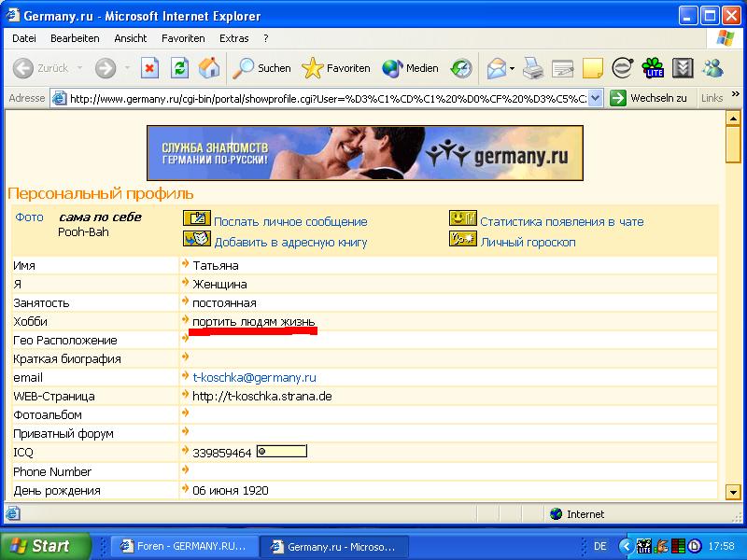Select Germany.ru - Microso... taskbar button

[334, 547]
